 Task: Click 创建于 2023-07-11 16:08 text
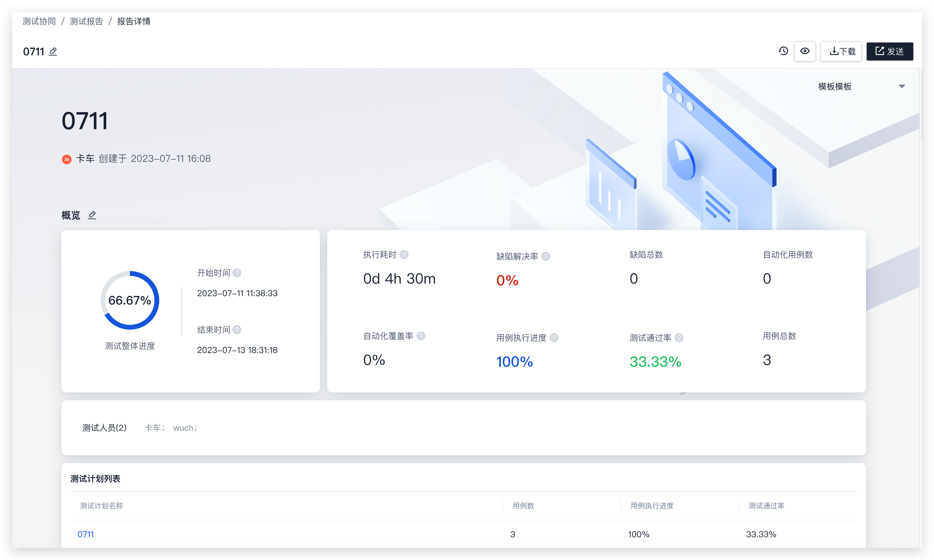click(x=154, y=159)
